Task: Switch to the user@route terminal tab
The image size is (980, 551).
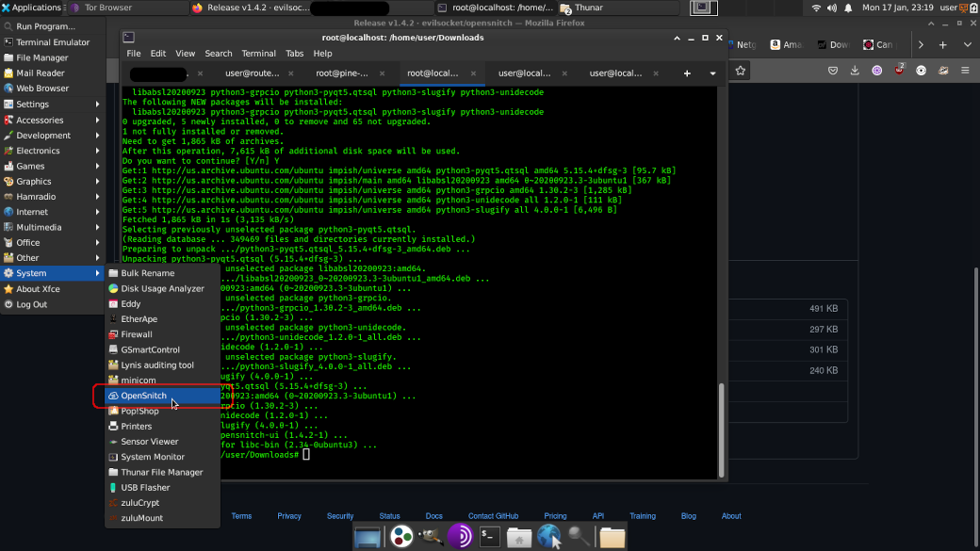Action: pyautogui.click(x=253, y=73)
